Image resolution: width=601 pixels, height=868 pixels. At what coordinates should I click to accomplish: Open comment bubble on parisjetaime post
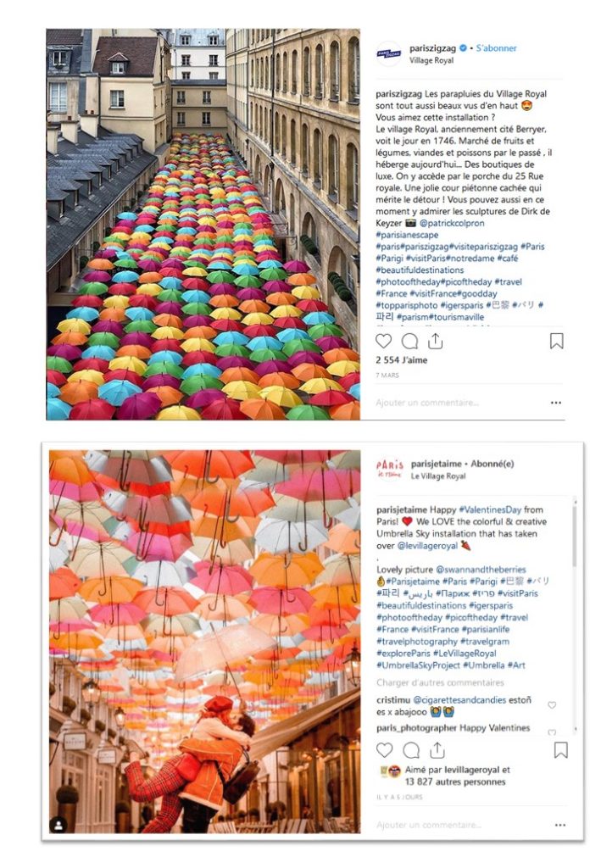pos(411,750)
